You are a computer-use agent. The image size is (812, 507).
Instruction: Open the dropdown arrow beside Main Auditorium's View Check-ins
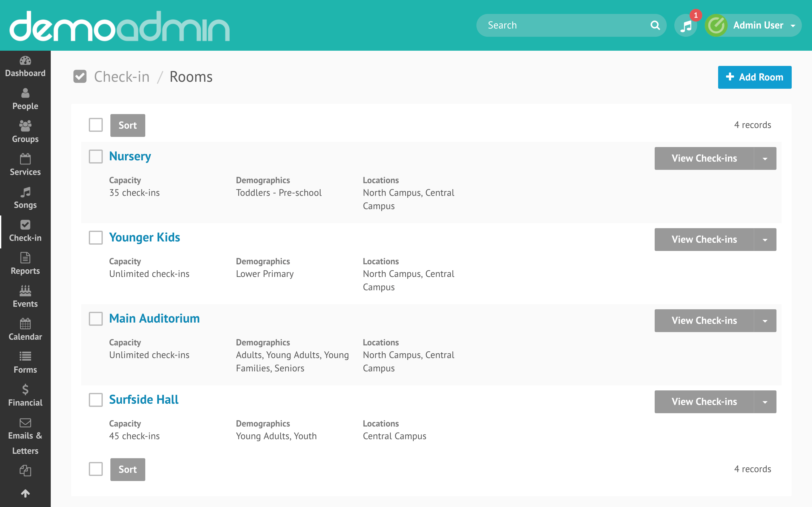click(765, 321)
